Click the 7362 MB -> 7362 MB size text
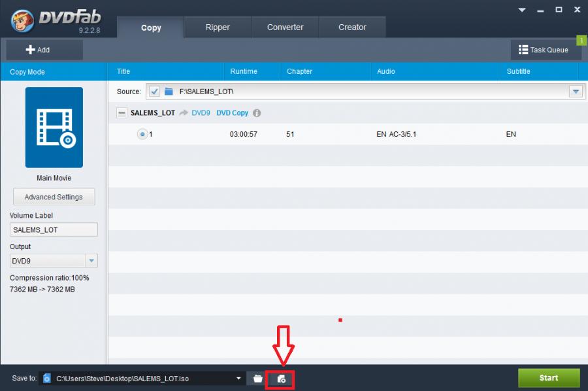This screenshot has height=391, width=588. [x=42, y=289]
